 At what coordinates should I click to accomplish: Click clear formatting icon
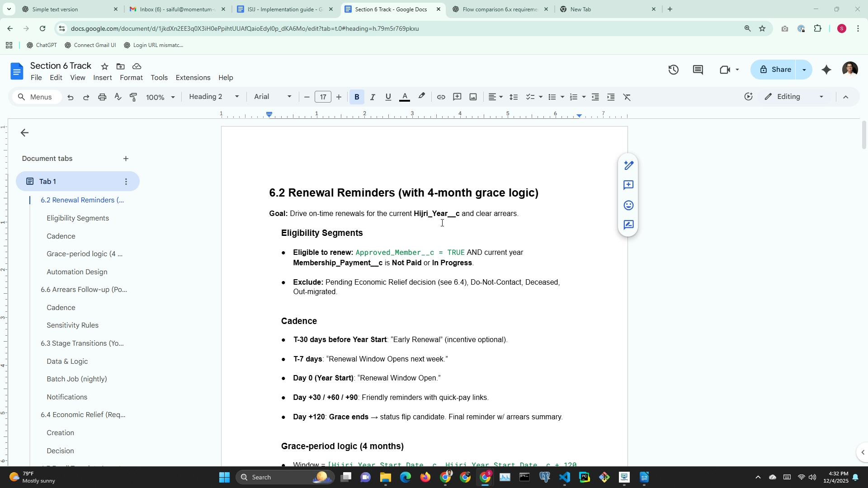point(627,97)
